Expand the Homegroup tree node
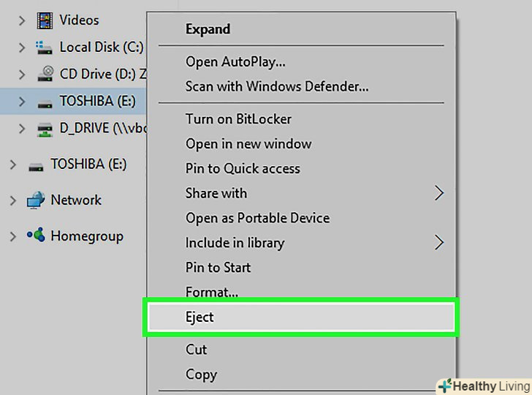 click(12, 236)
